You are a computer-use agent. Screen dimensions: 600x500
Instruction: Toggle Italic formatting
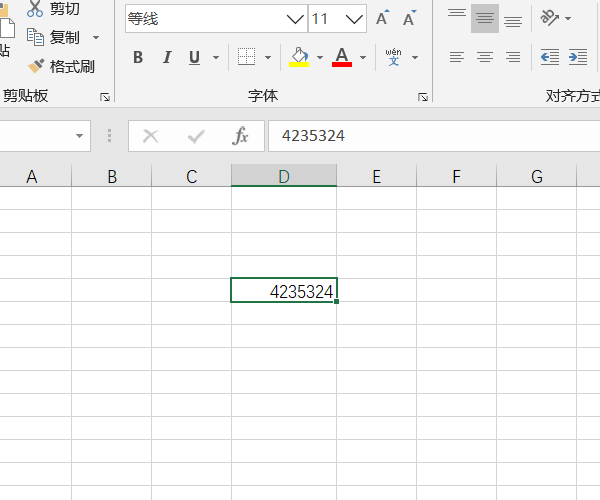pos(167,57)
